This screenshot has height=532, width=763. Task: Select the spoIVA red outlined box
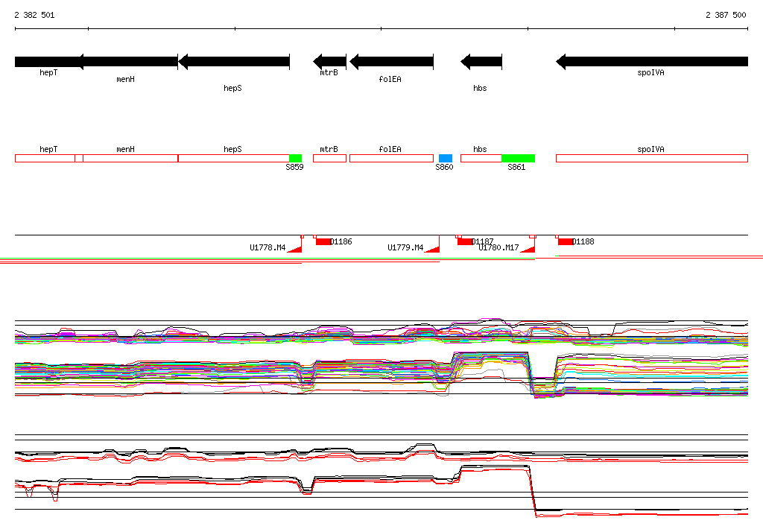pos(652,158)
